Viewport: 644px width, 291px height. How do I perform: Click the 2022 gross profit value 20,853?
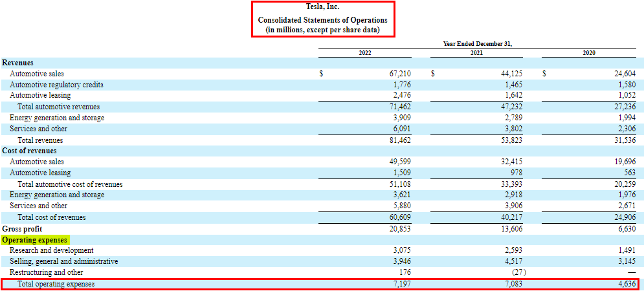point(399,228)
